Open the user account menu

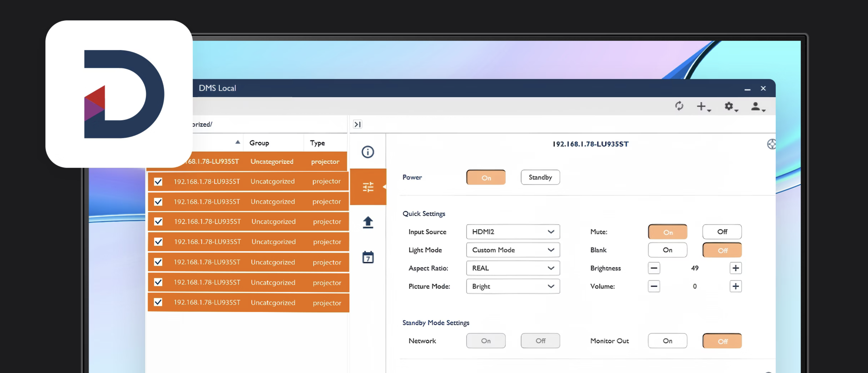pyautogui.click(x=757, y=107)
